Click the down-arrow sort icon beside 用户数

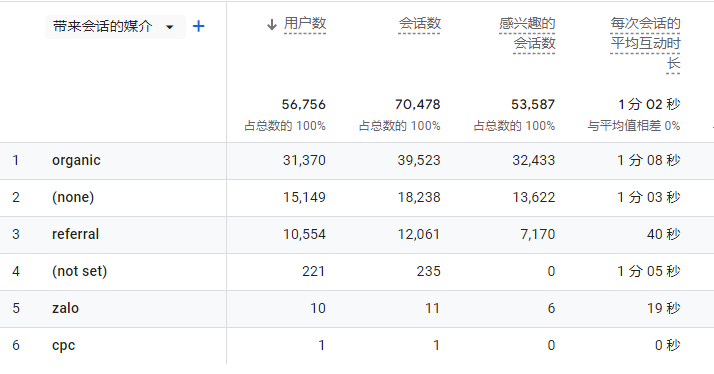click(272, 25)
